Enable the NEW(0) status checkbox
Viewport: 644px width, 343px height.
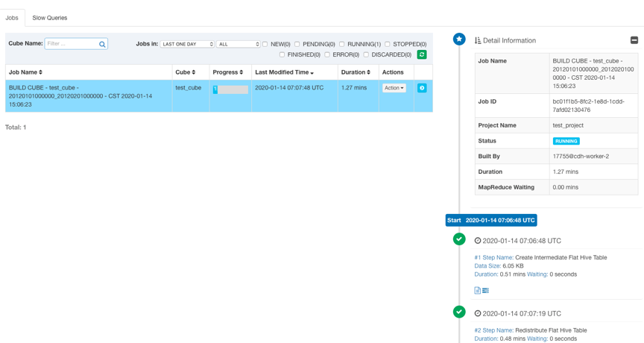coord(265,44)
